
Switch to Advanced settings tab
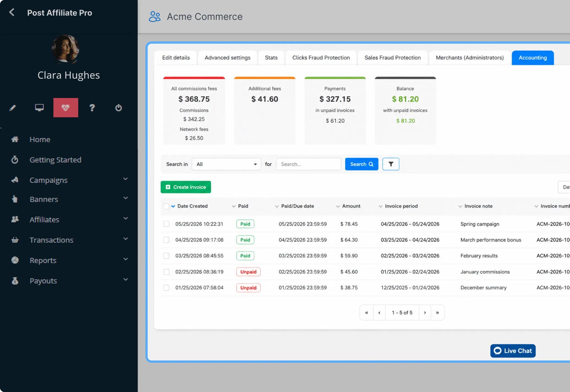[x=227, y=58]
